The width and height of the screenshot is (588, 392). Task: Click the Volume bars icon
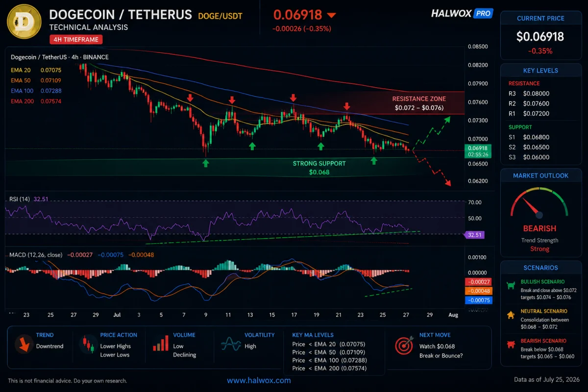pos(160,343)
